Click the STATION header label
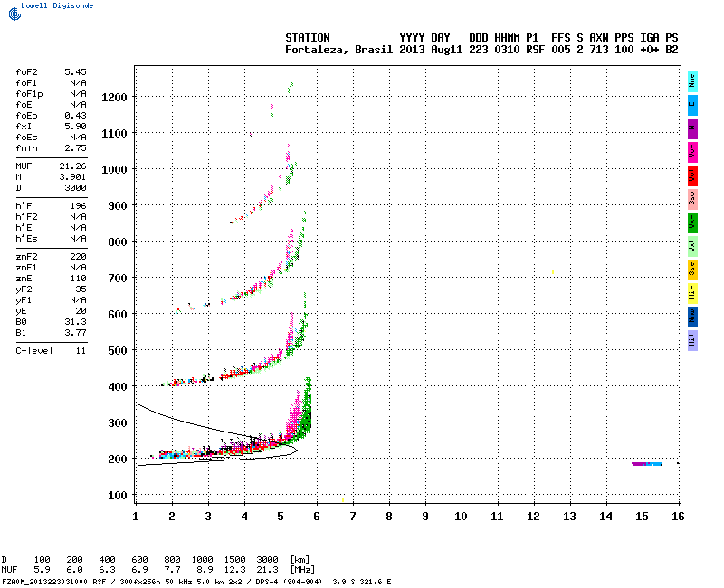 pos(308,38)
